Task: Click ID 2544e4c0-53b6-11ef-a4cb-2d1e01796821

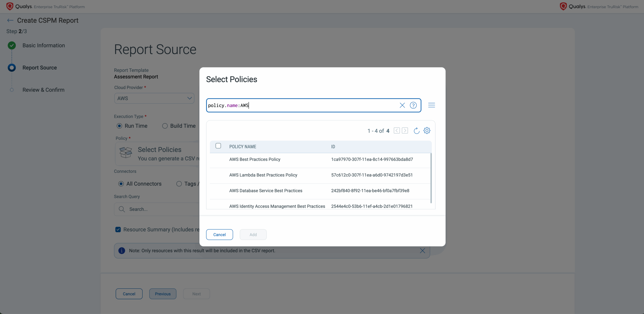Action: [372, 206]
